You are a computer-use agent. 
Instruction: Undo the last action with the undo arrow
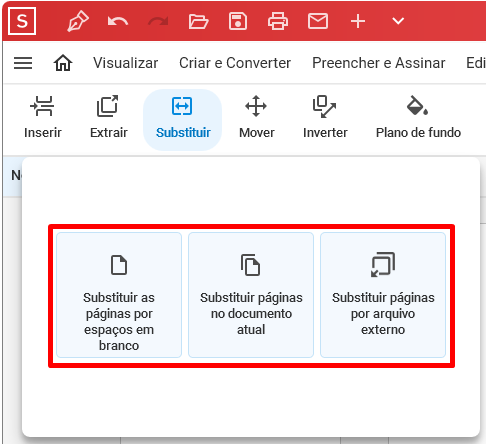coord(118,21)
